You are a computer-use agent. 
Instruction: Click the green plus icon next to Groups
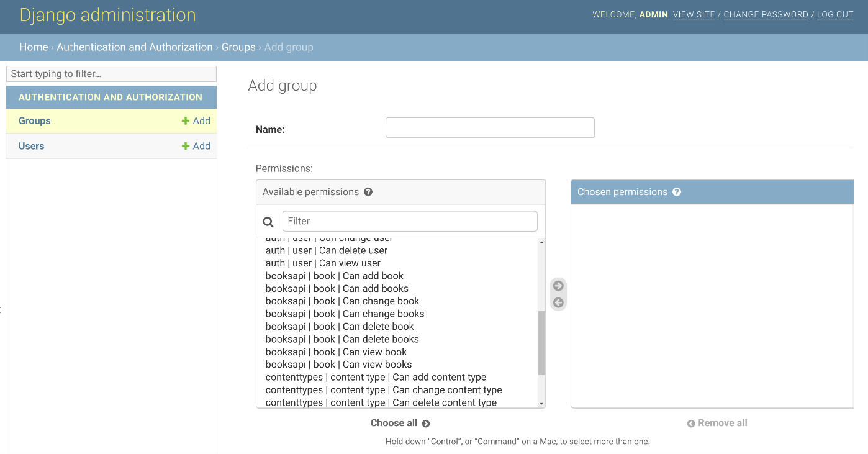coord(186,121)
